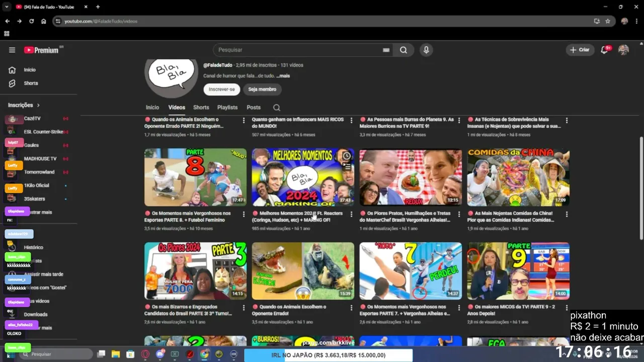Expand the Inscrições section chevron
This screenshot has width=644, height=362.
click(38, 105)
